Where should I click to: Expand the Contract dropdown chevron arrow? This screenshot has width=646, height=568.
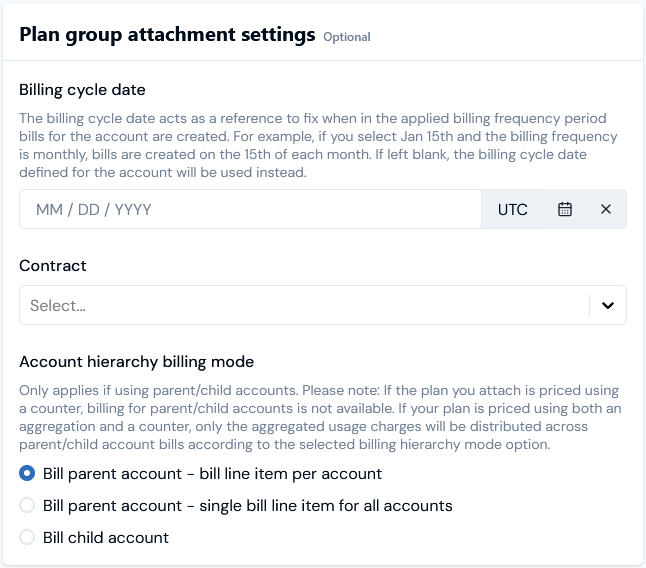point(608,305)
